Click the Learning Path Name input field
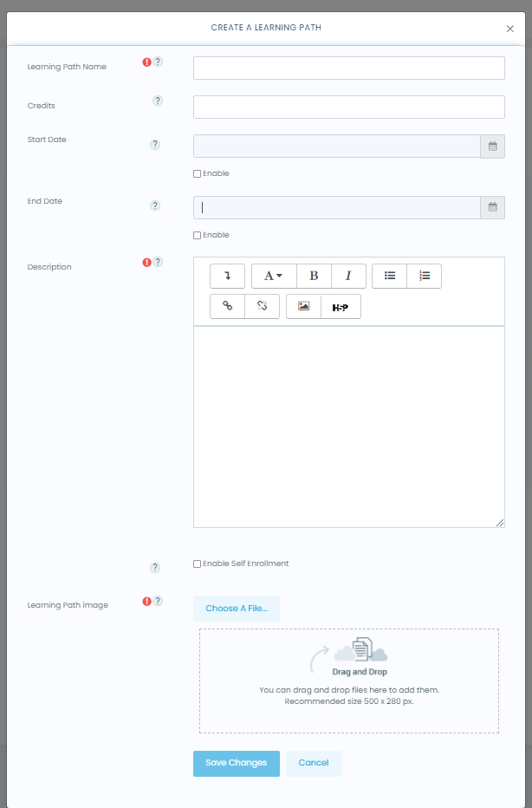The height and width of the screenshot is (808, 532). 348,68
